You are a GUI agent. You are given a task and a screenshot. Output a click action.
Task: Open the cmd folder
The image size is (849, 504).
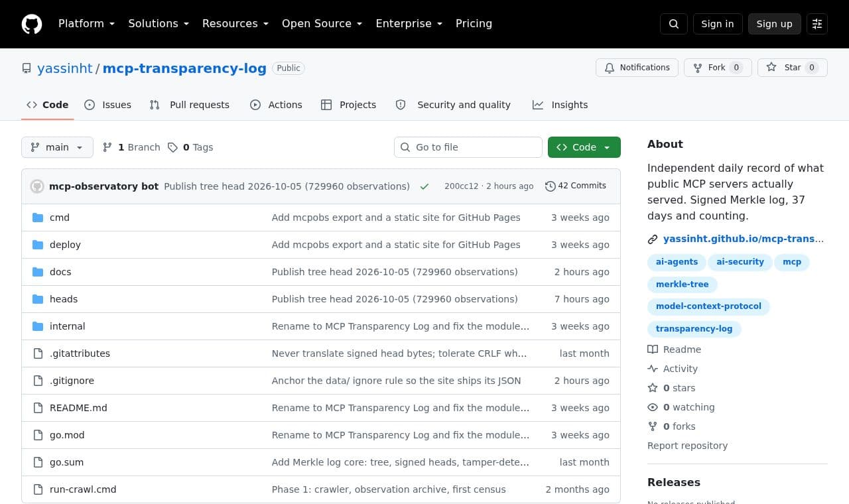[x=60, y=218]
